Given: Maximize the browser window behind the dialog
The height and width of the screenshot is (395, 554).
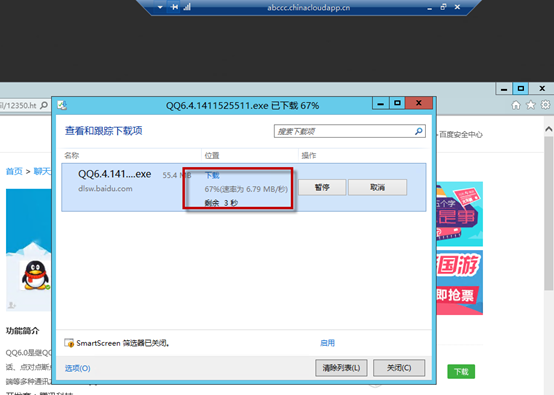Looking at the screenshot, I should (x=521, y=88).
